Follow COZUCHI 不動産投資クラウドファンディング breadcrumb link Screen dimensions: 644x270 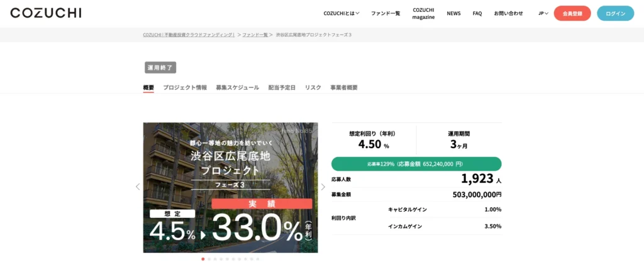[x=189, y=35]
